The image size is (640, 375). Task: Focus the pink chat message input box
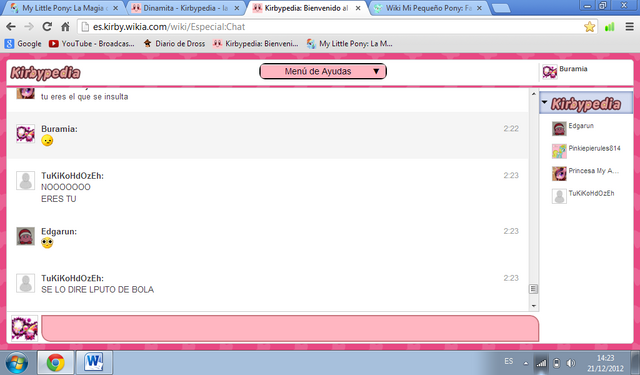[290, 328]
